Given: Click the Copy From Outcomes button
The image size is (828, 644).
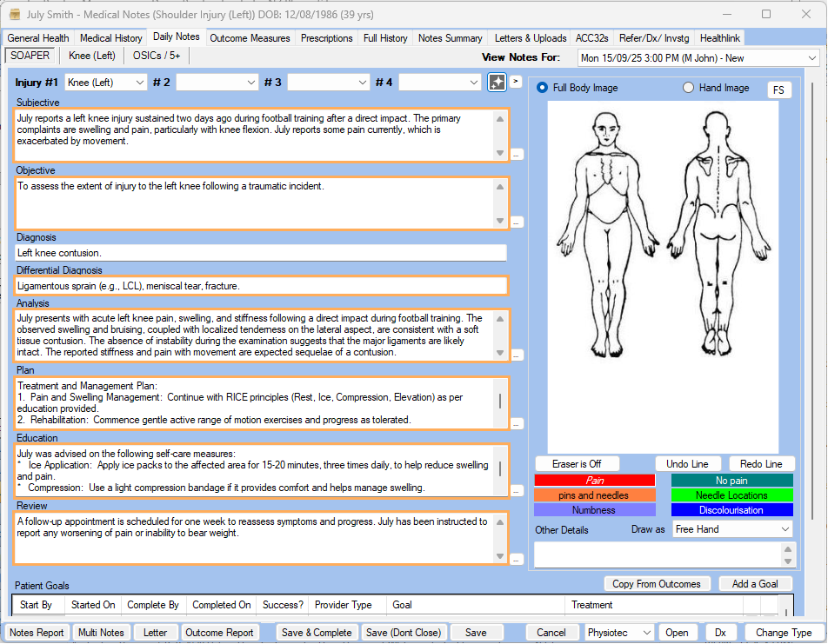Looking at the screenshot, I should (657, 584).
